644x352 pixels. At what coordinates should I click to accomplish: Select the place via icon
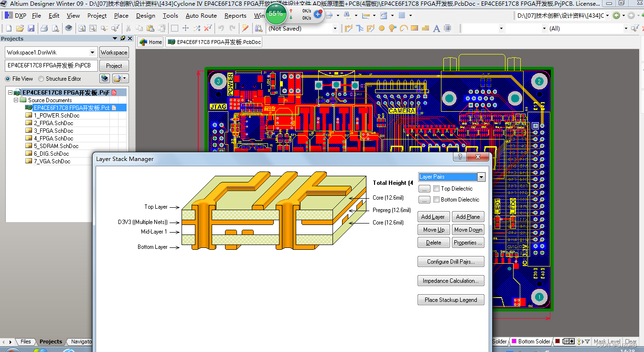pyautogui.click(x=393, y=29)
